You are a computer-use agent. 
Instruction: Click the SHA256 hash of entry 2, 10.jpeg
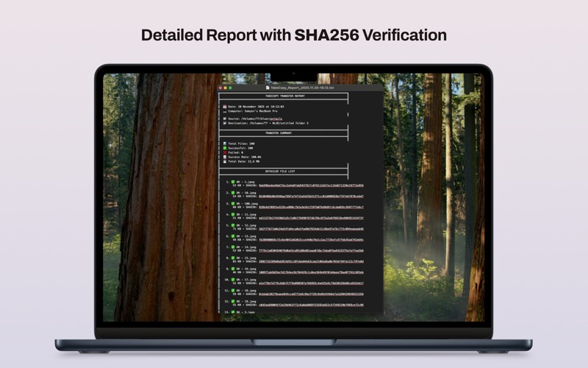pos(311,197)
